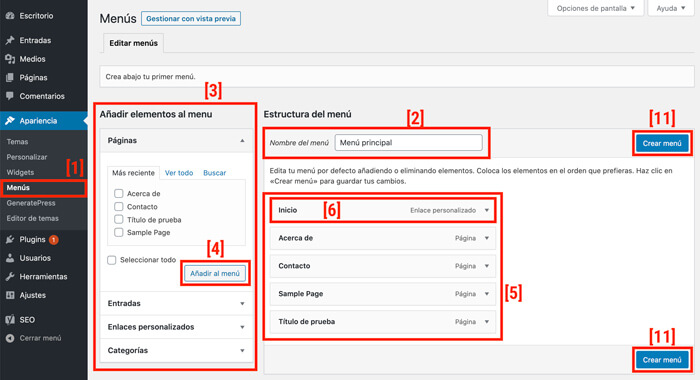The image size is (700, 380).
Task: Click the Enlace personalizado type label
Action: pyautogui.click(x=443, y=210)
